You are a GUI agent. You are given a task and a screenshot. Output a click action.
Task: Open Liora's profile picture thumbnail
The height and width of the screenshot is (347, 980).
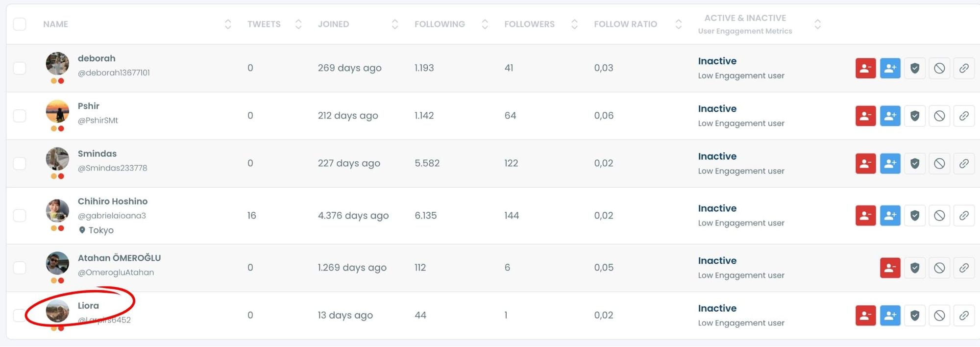coord(57,311)
